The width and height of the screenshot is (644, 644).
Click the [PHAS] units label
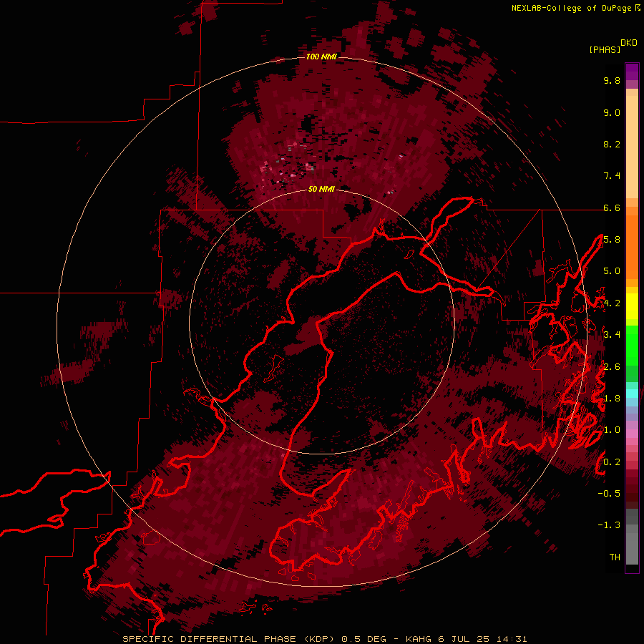pos(605,50)
